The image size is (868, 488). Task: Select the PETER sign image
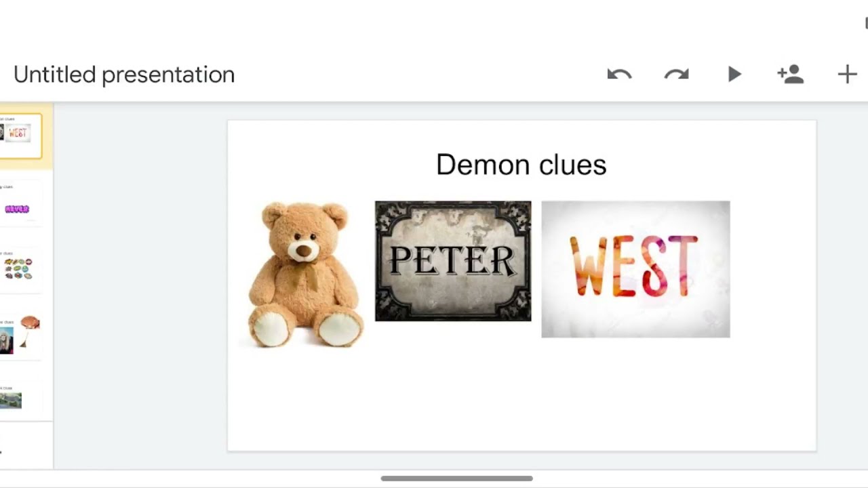(x=453, y=261)
